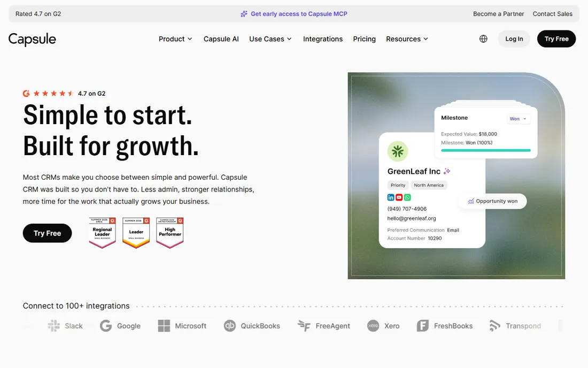Click the phone number (949) 707-4906
588x368 pixels.
[407, 209]
